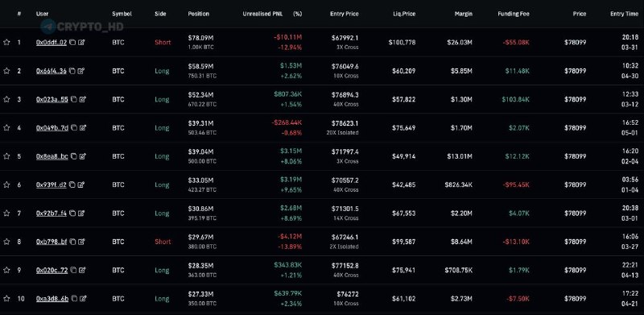Viewport: 644px width, 315px height.
Task: Click the Symbol column header
Action: (x=122, y=14)
